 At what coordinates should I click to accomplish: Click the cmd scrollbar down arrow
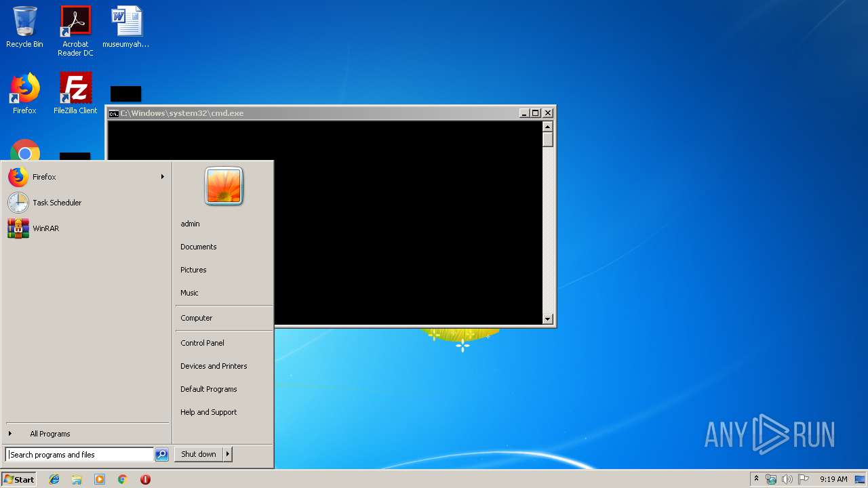(548, 319)
